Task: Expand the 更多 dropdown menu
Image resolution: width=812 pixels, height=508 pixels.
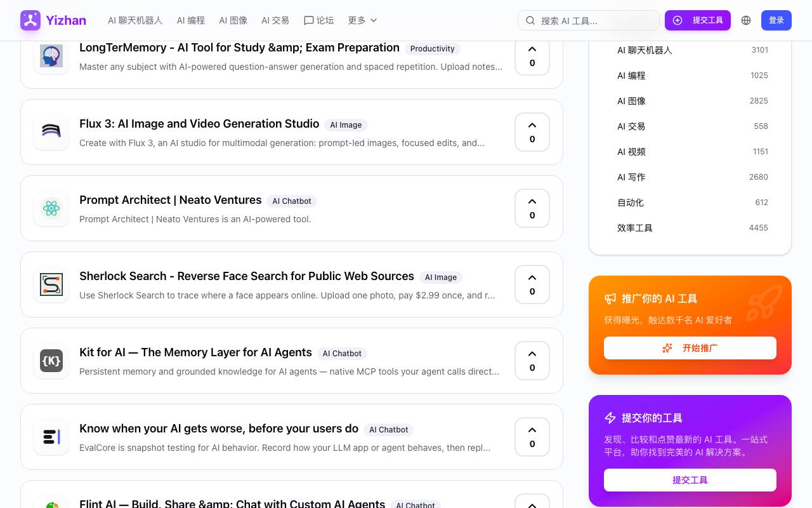Action: [363, 20]
